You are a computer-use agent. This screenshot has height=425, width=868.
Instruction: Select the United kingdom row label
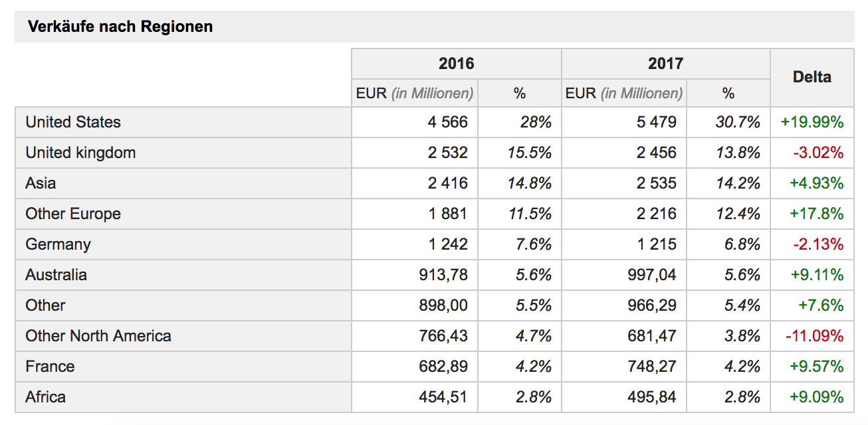(x=80, y=153)
